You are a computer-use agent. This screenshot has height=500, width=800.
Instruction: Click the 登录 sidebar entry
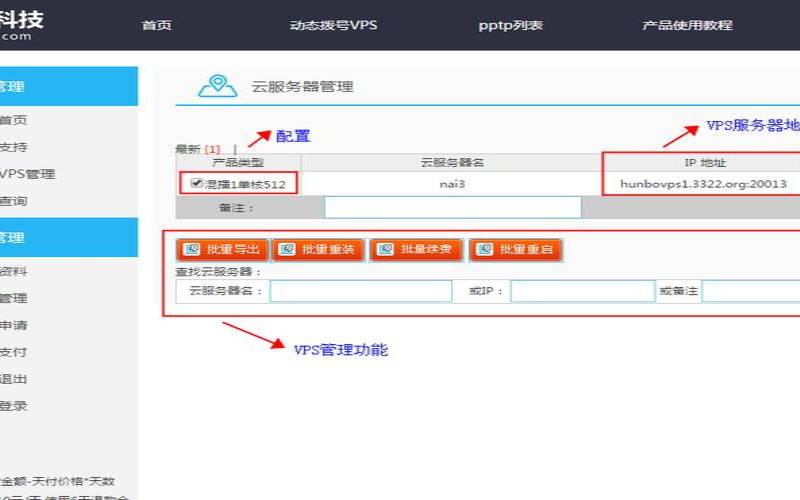pyautogui.click(x=13, y=406)
